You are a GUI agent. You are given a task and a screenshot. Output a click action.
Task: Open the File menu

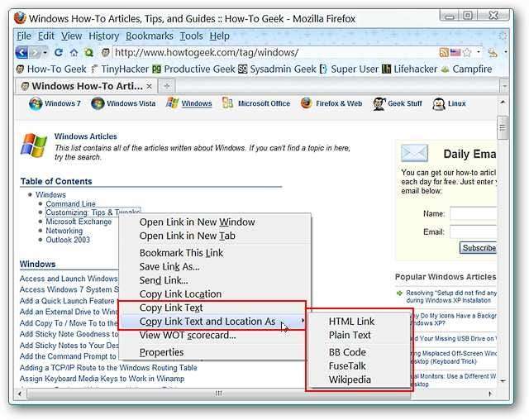pyautogui.click(x=24, y=36)
